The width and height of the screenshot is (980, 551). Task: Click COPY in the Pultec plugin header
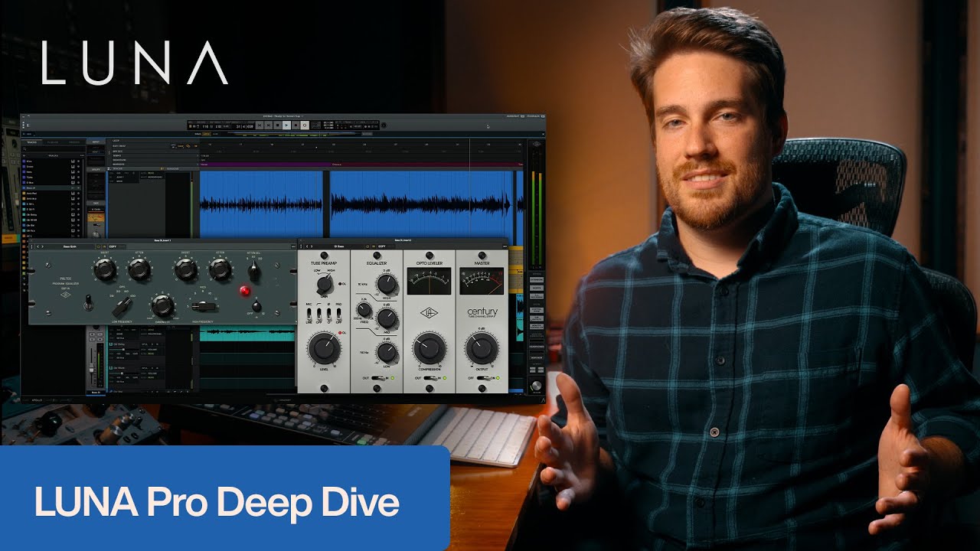click(113, 246)
